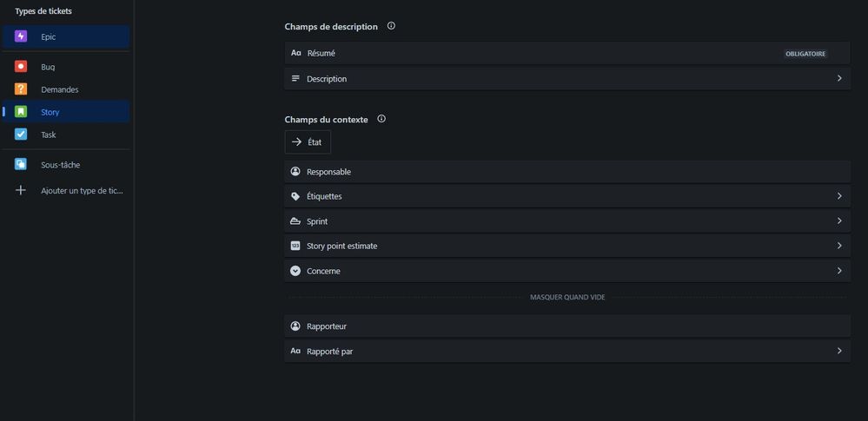The image size is (868, 421).
Task: Select Task ticket type
Action: tap(66, 135)
